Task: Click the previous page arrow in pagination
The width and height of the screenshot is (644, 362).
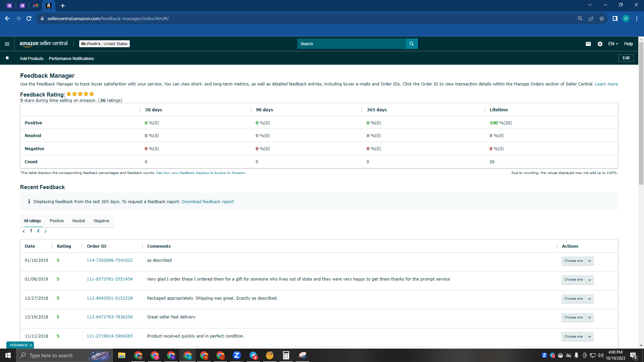Action: (24, 231)
